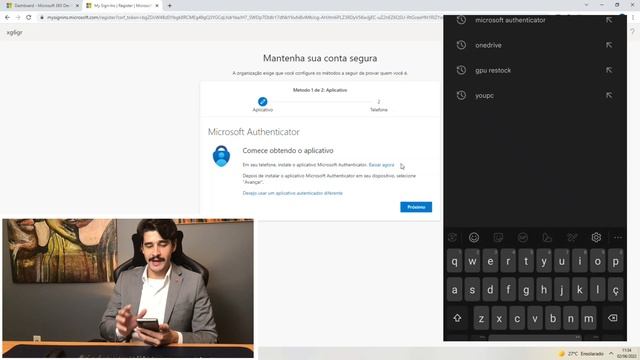Screen dimensions: 640x360
Task: Click history icon beside gpu restock
Action: pos(461,70)
